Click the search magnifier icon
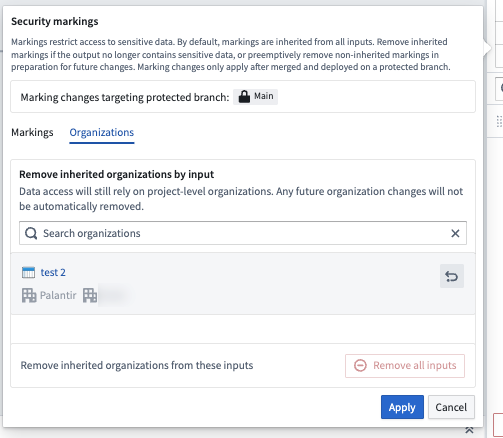 click(31, 233)
